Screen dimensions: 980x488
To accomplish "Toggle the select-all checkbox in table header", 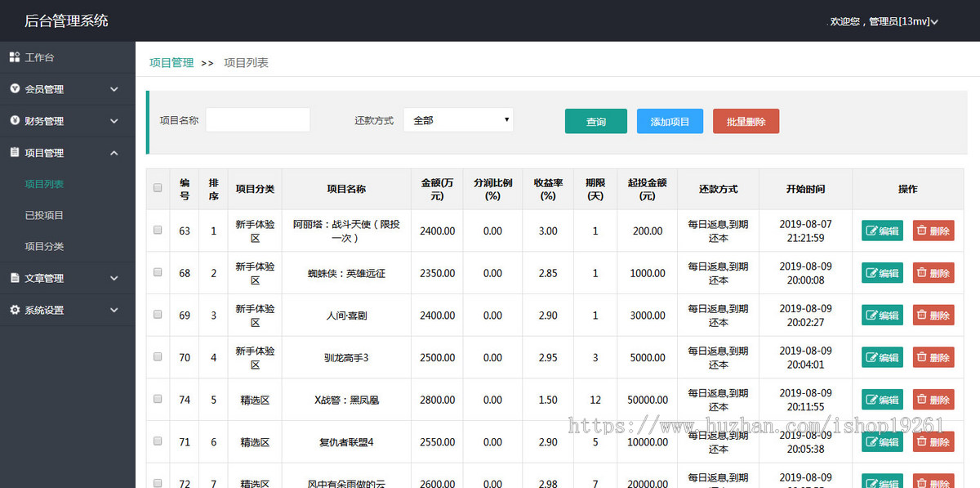I will 158,188.
